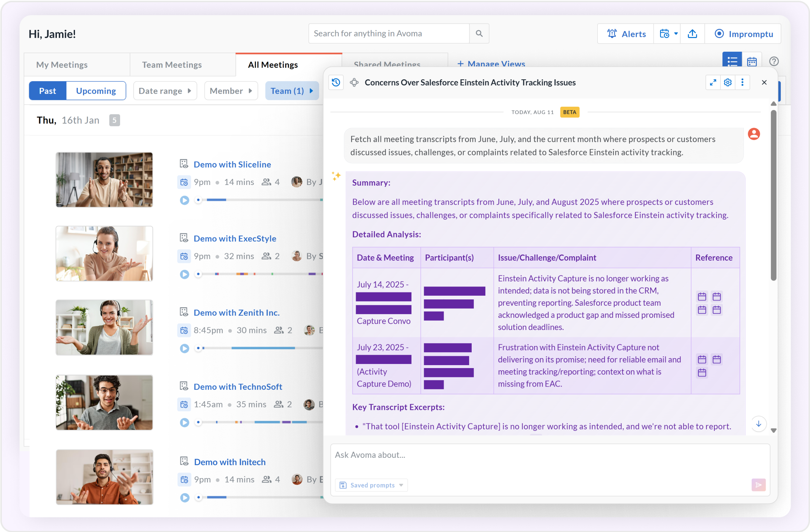The image size is (810, 532).
Task: Click the ExecStyle meeting thumbnail
Action: click(x=104, y=254)
